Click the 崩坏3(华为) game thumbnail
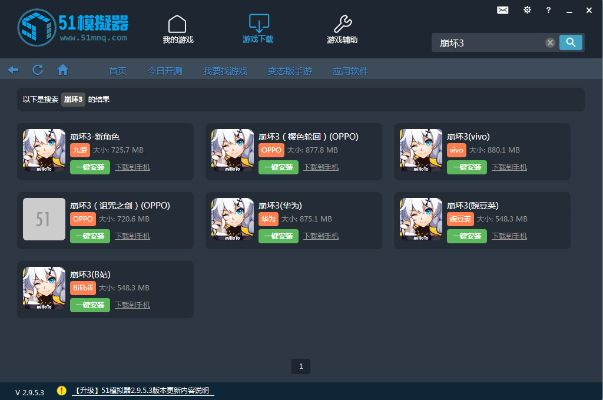Image resolution: width=603 pixels, height=400 pixels. pyautogui.click(x=232, y=219)
